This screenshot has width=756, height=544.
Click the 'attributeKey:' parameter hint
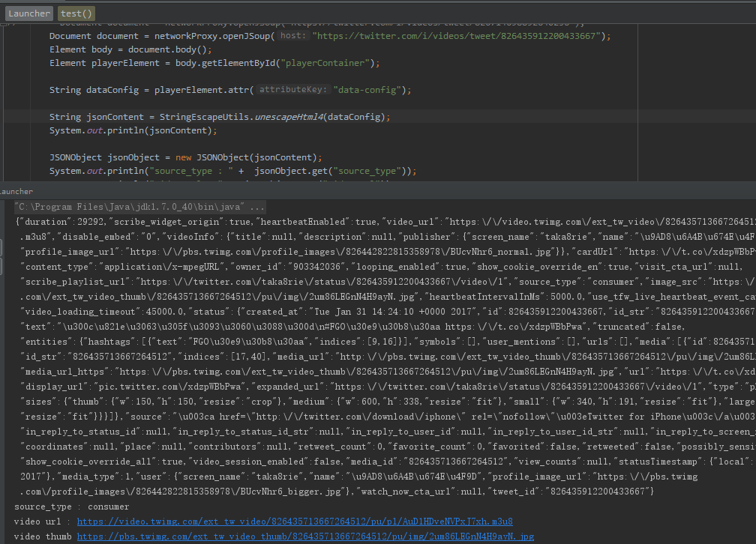coord(292,90)
